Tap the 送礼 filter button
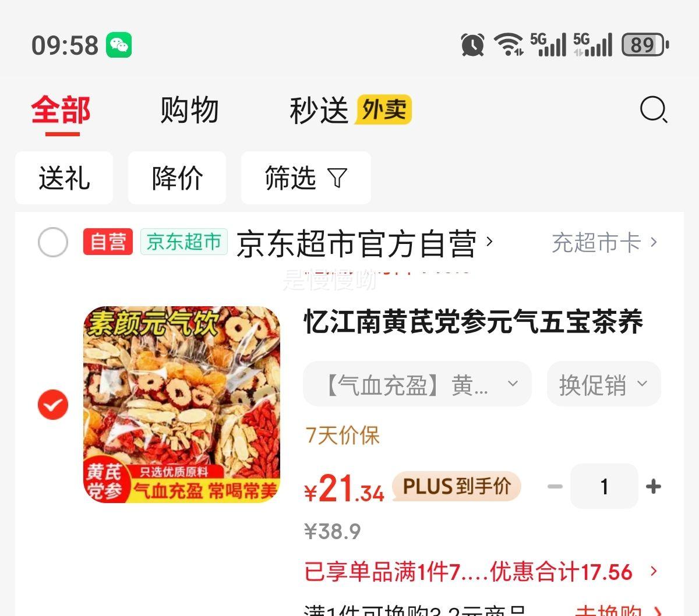Image resolution: width=699 pixels, height=616 pixels. point(64,178)
